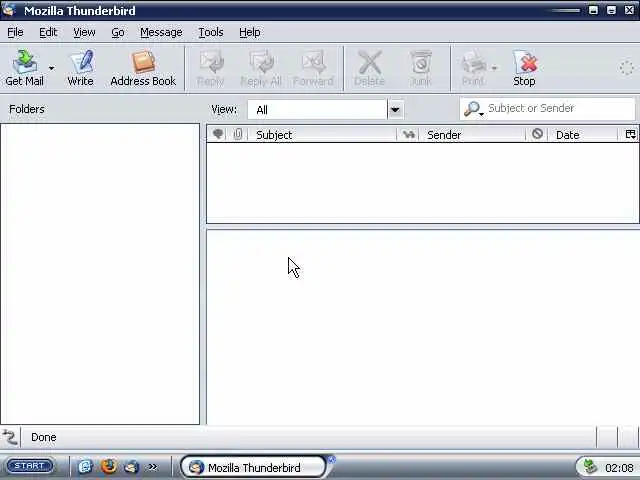The image size is (640, 480).
Task: Open the Message menu
Action: click(161, 32)
